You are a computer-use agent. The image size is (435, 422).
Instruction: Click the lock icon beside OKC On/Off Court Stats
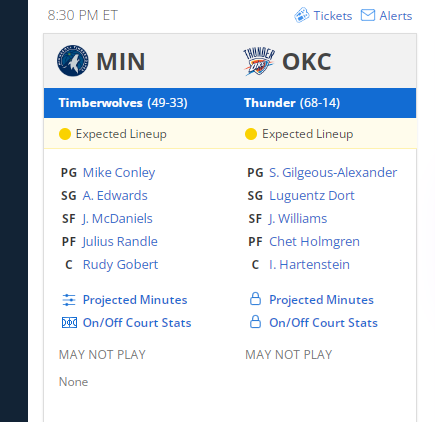tap(255, 322)
